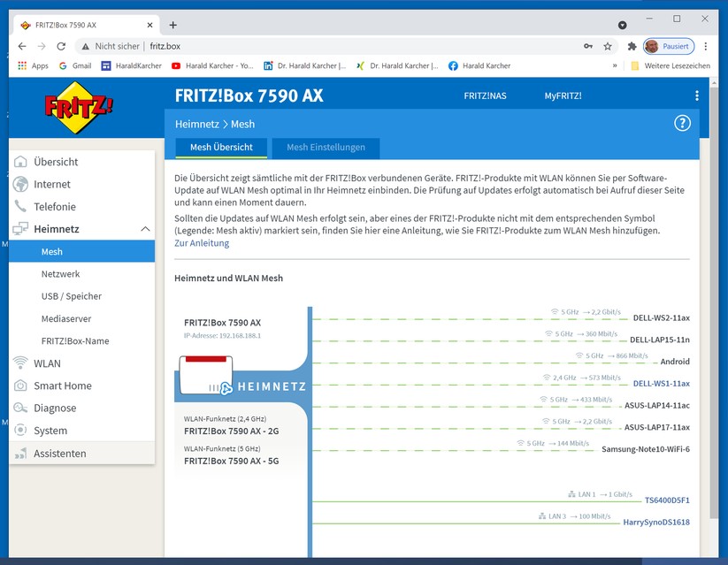
Task: Open the System section
Action: (x=47, y=431)
